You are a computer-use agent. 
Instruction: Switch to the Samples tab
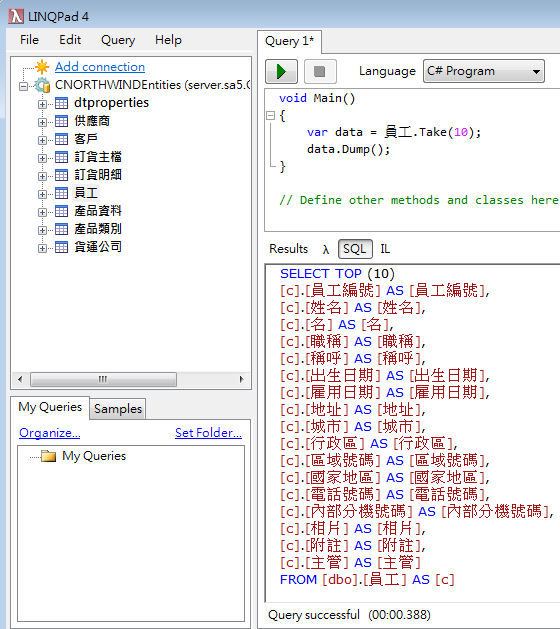118,409
